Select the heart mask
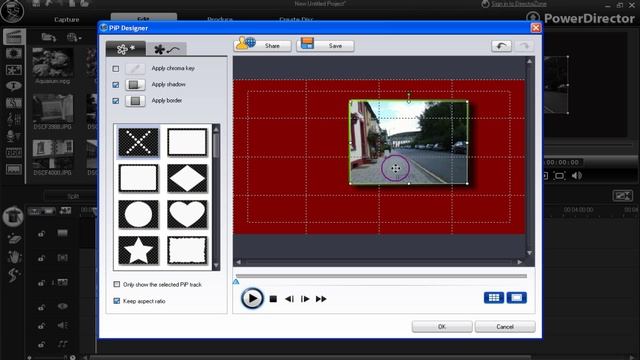The width and height of the screenshot is (640, 360). click(x=187, y=214)
